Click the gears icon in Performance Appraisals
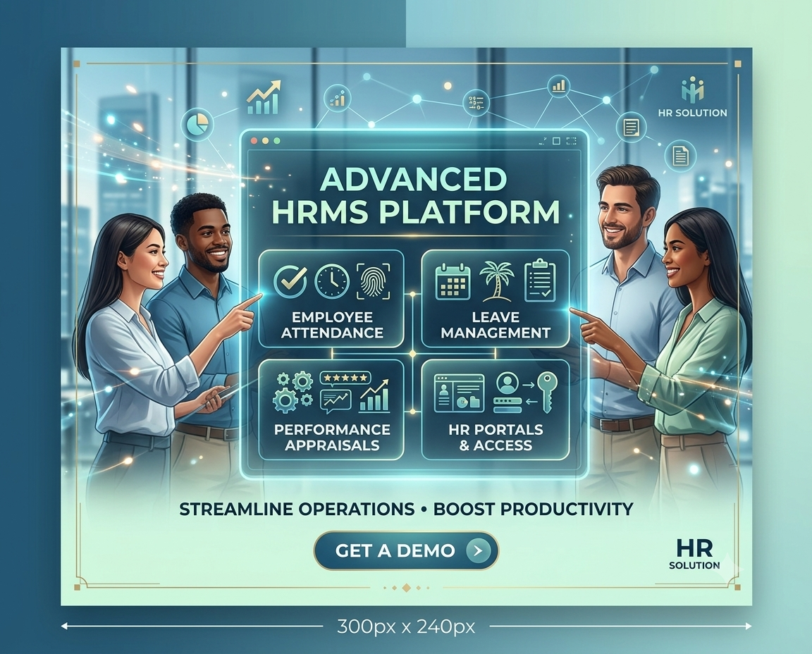The width and height of the screenshot is (812, 654). 293,393
